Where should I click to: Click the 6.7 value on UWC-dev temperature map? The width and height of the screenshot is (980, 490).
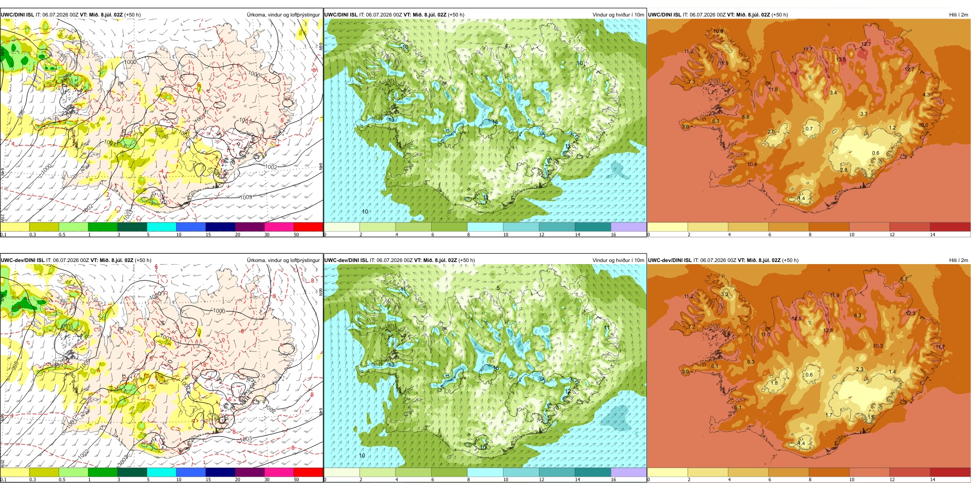(904, 280)
